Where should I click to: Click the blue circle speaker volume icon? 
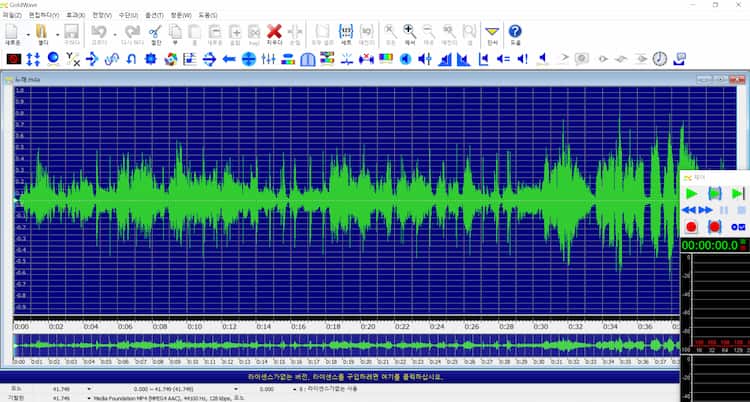coord(405,59)
